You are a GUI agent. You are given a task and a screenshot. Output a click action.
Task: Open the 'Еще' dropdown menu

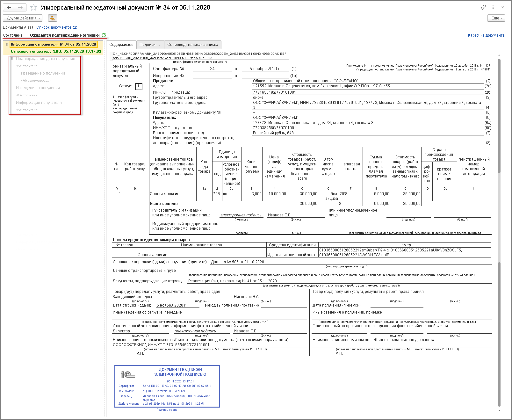click(496, 18)
